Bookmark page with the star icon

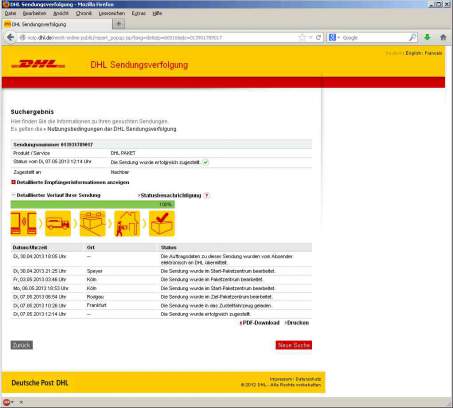coord(302,37)
